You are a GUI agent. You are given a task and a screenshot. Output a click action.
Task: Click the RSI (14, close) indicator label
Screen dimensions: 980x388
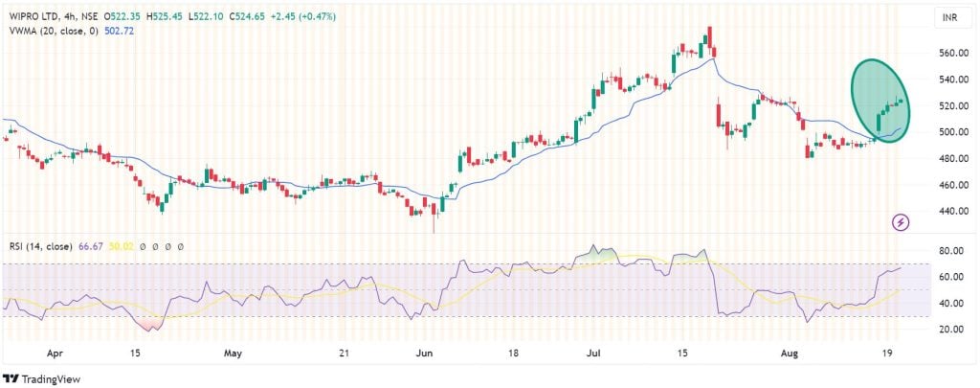click(40, 246)
